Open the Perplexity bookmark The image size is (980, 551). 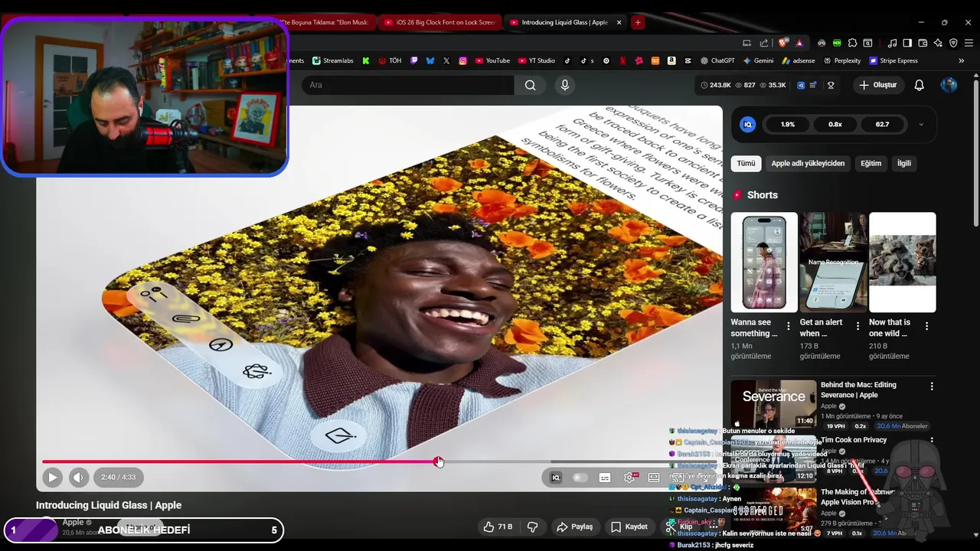841,60
